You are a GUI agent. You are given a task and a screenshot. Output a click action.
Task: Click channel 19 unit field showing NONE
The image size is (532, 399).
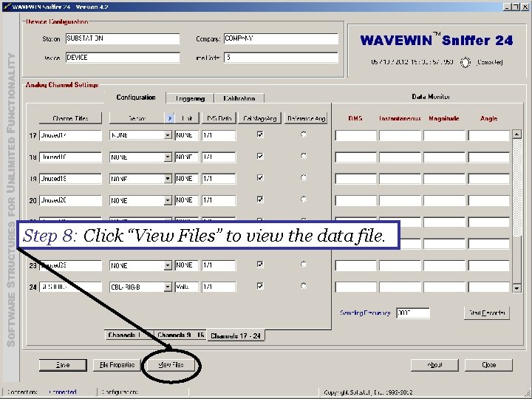(x=187, y=179)
